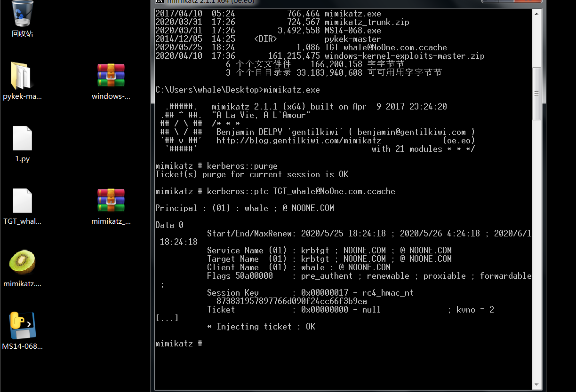
Task: Click the C:\Users\whale\Desktop>mimikatz.exe line
Action: (238, 90)
